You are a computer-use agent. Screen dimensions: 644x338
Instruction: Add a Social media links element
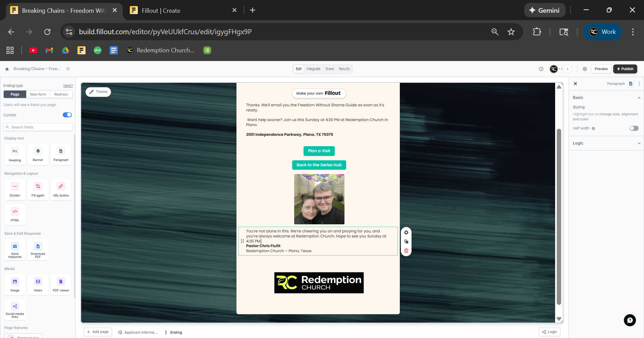[15, 309]
